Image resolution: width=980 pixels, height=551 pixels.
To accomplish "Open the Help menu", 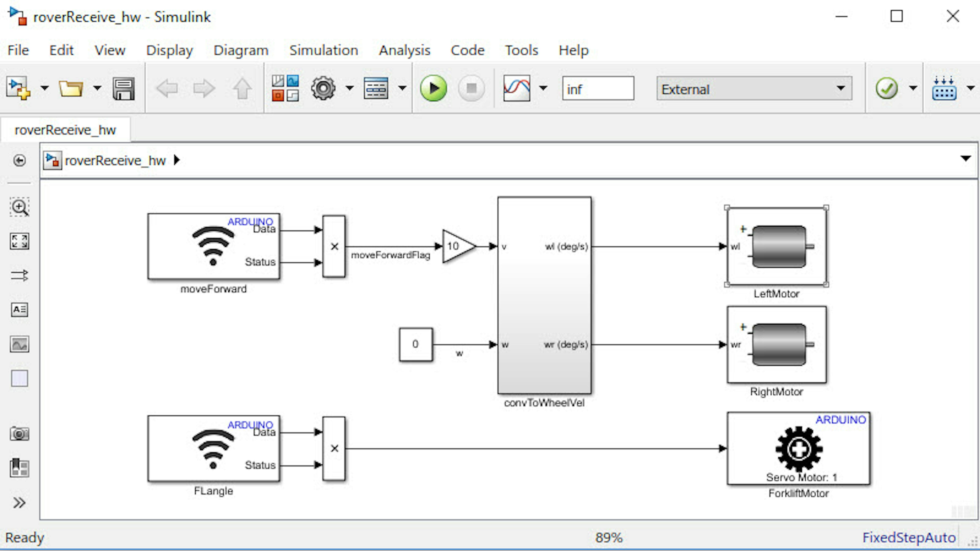I will 573,50.
